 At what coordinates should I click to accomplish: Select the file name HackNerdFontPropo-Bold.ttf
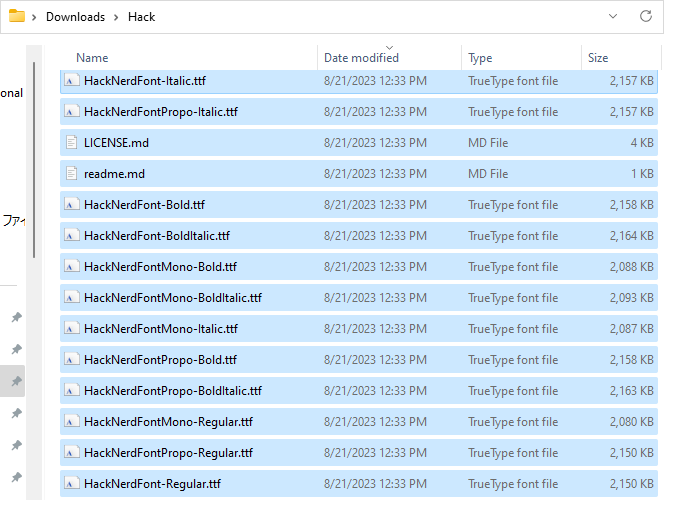(161, 360)
